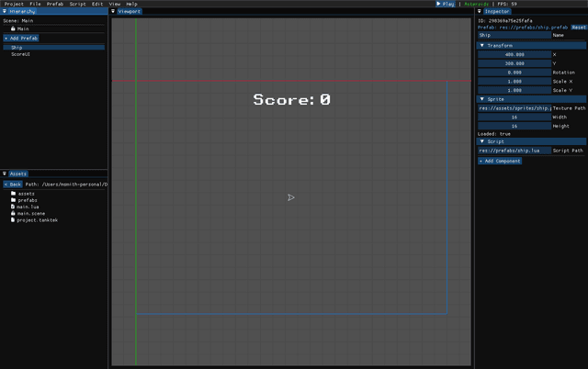The width and height of the screenshot is (588, 369).
Task: Select the Hierarchy tab
Action: (22, 12)
